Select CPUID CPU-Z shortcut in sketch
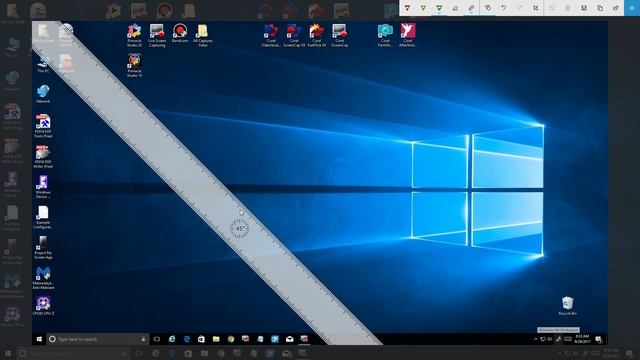The height and width of the screenshot is (360, 640). (43, 305)
